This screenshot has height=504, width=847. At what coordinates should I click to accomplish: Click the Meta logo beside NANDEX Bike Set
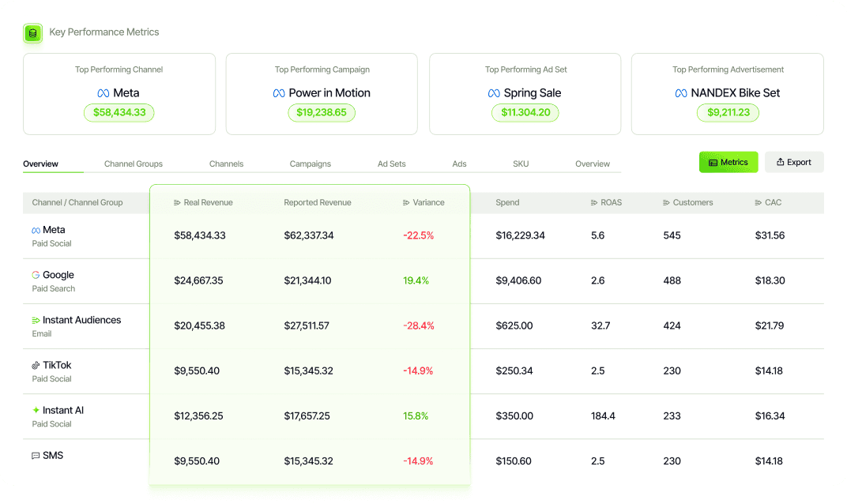681,93
